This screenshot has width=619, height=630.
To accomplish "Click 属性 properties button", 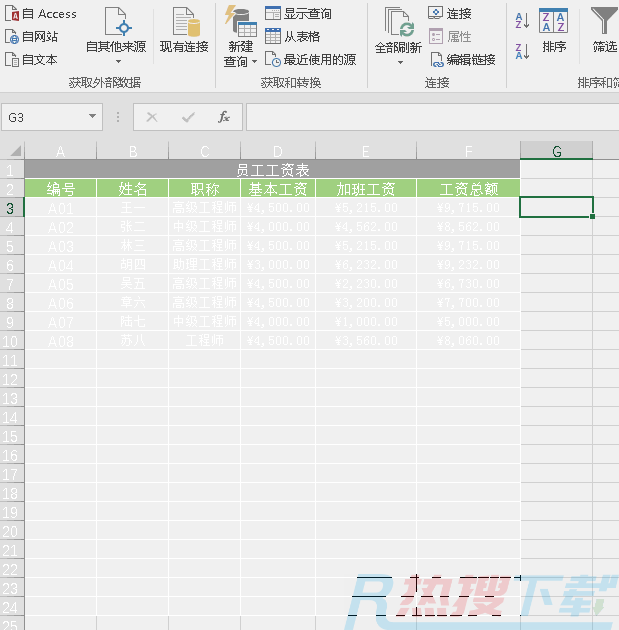I will [x=450, y=37].
